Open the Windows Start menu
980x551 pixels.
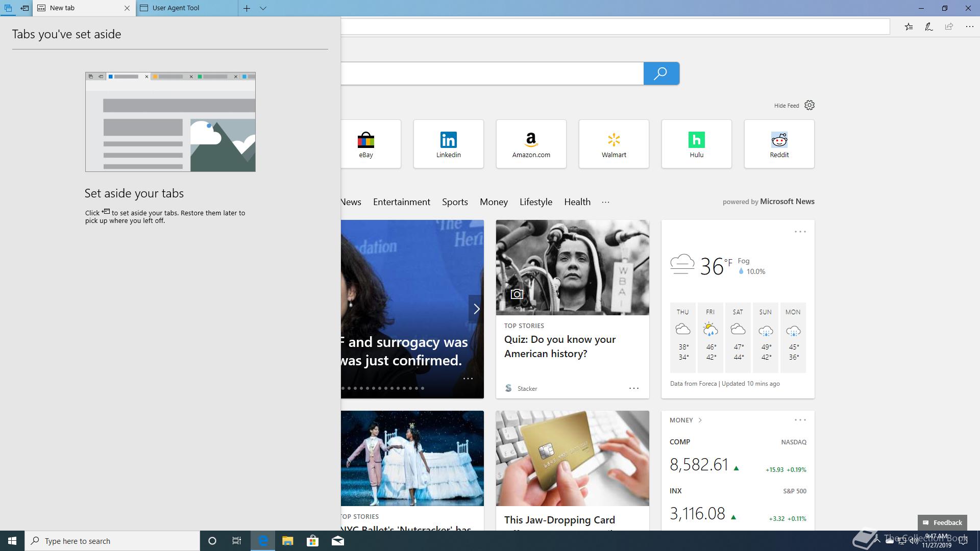(12, 541)
